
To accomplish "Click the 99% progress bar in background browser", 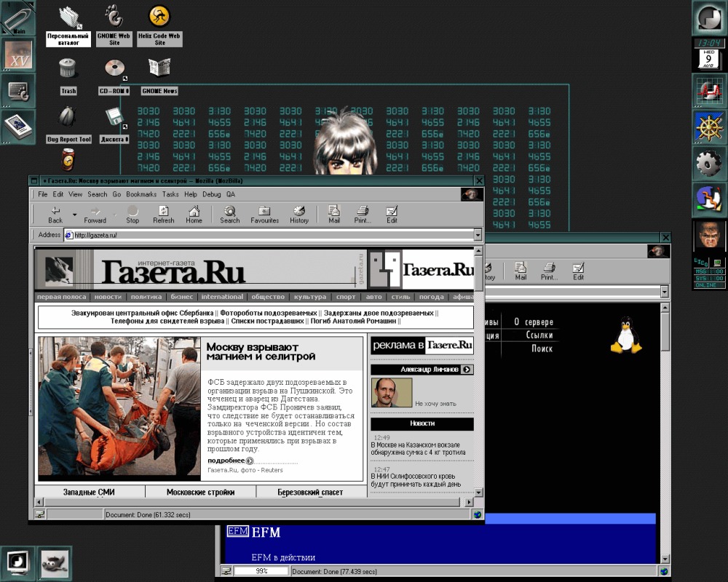I will coord(261,571).
